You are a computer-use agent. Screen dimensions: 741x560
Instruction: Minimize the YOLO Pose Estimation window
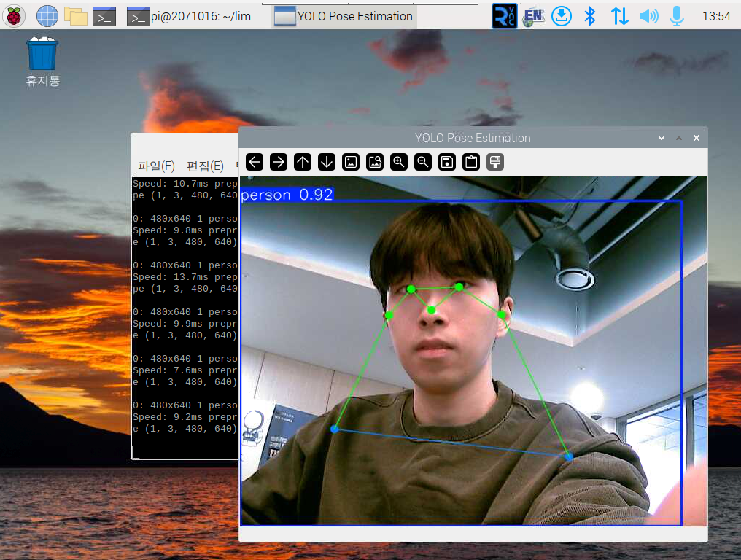tap(662, 138)
